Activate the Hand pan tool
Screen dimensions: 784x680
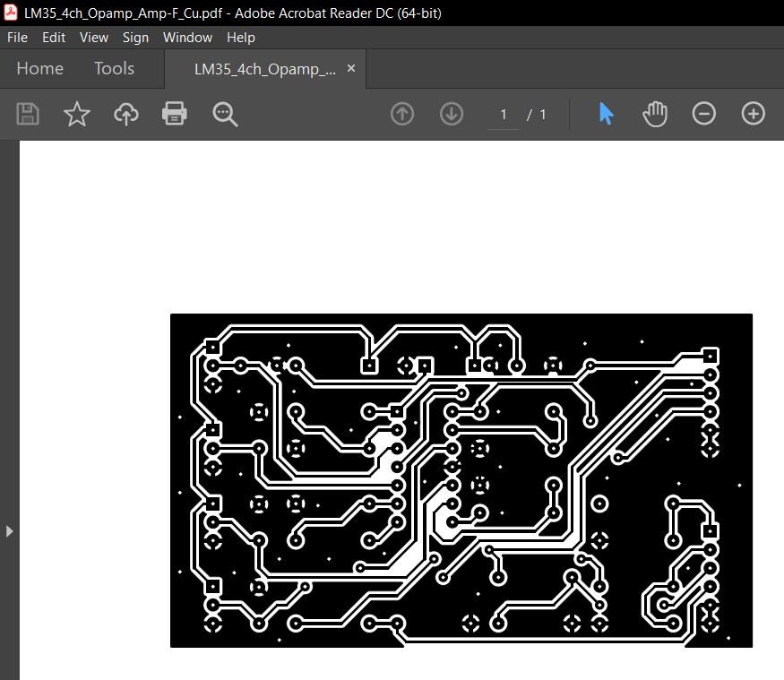654,114
